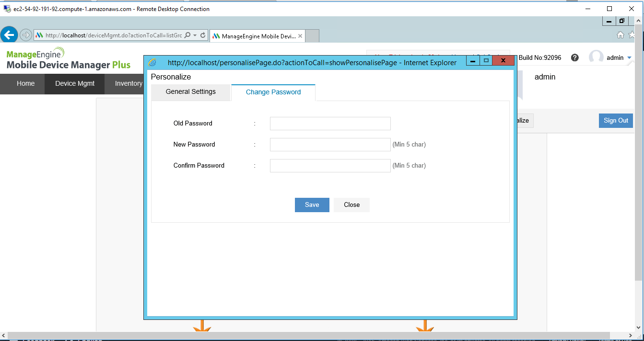This screenshot has width=644, height=341.
Task: Switch to the General Settings tab
Action: pyautogui.click(x=191, y=92)
